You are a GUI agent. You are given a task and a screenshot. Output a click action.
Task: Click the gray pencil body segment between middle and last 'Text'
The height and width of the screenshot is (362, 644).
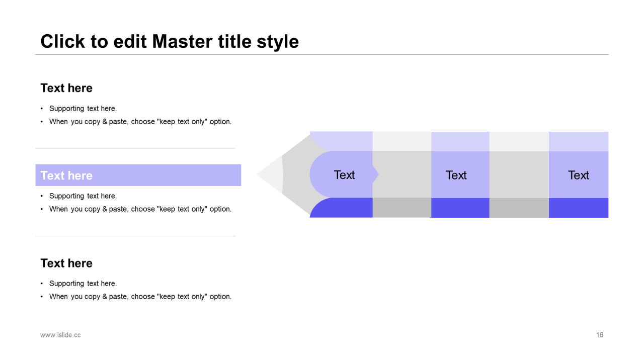click(519, 174)
